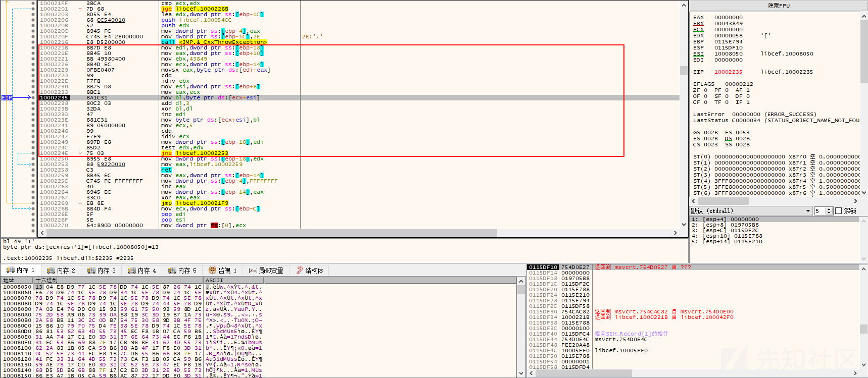Screen dimensions: 868x378
Task: Select the movsx eax,byte ptr instruction
Action: point(216,70)
